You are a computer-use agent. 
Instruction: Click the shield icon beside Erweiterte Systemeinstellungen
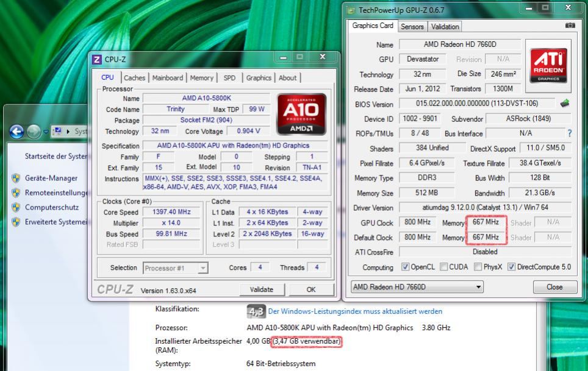point(16,222)
